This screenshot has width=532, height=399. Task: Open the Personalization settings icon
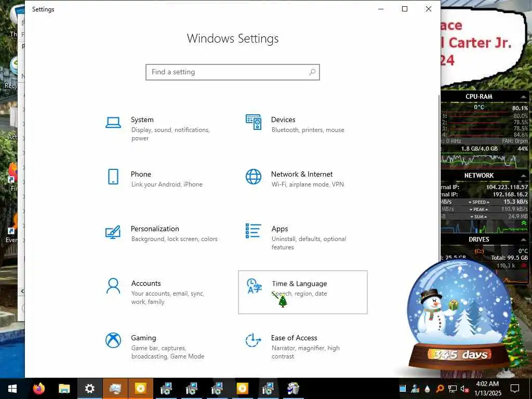[113, 232]
